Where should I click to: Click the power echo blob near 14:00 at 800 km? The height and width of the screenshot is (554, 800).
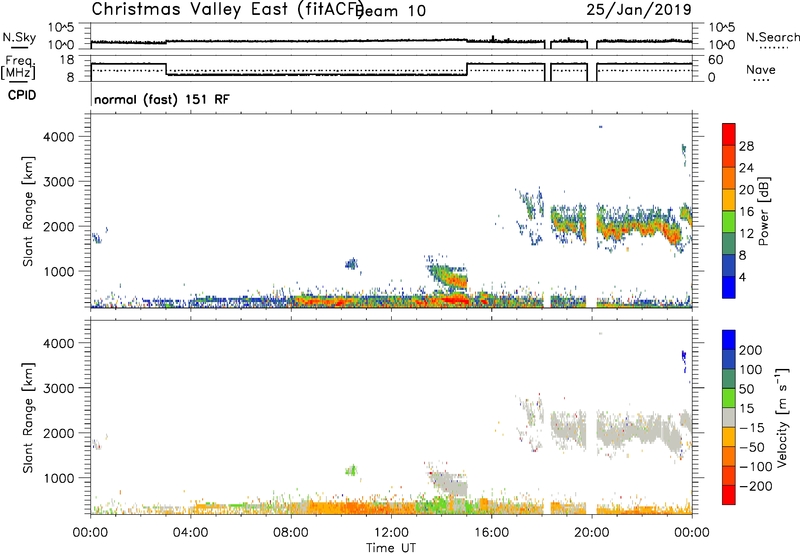pos(447,276)
